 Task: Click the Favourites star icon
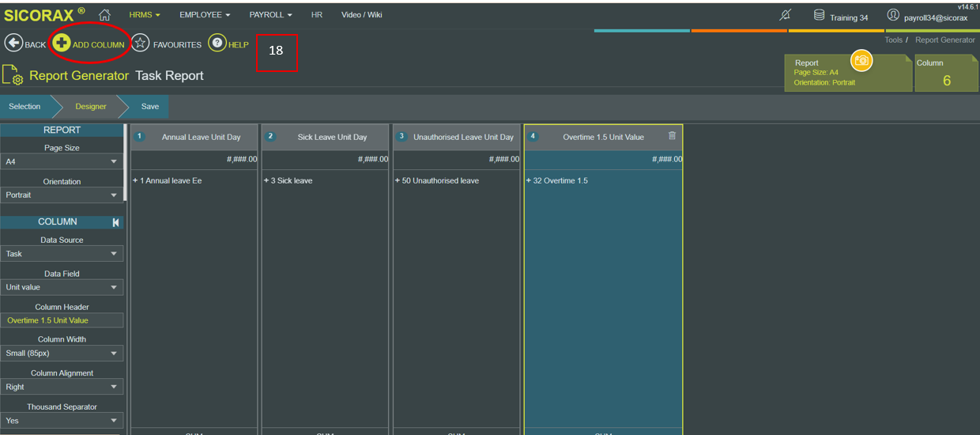[140, 43]
